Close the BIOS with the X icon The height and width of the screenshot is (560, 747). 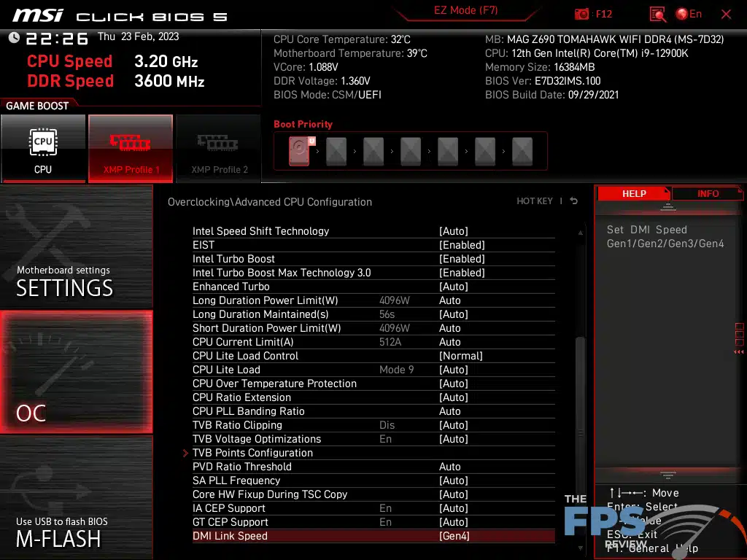pyautogui.click(x=726, y=15)
